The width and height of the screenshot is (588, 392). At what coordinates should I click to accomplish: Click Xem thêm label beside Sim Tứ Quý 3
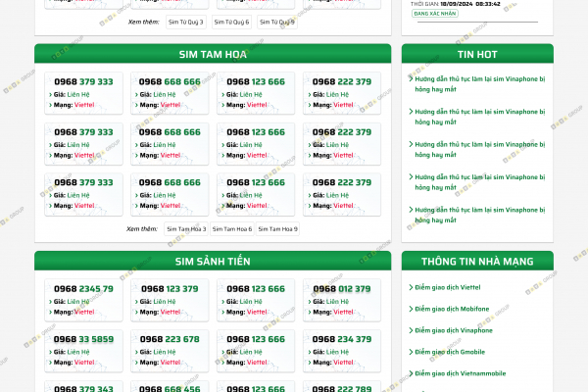click(x=144, y=23)
